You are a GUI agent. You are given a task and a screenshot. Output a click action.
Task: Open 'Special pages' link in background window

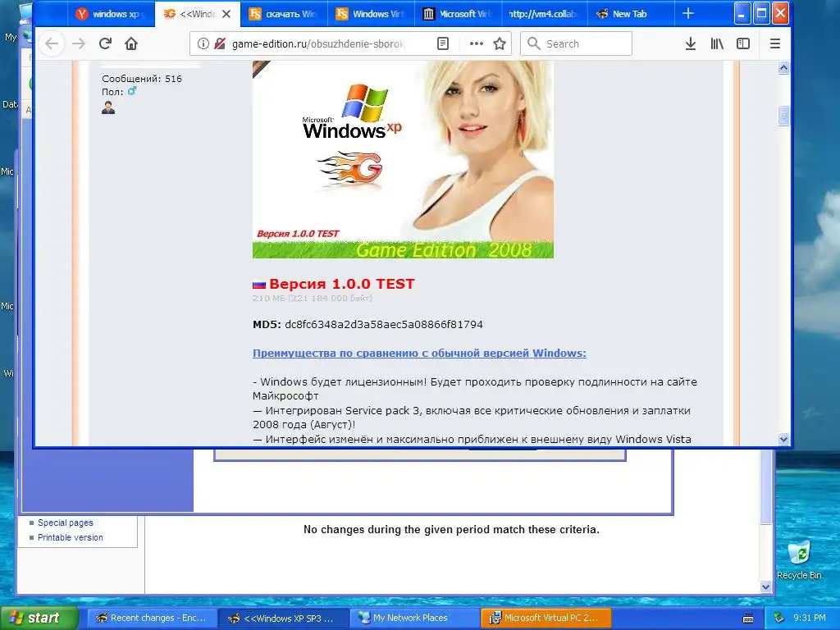[66, 523]
